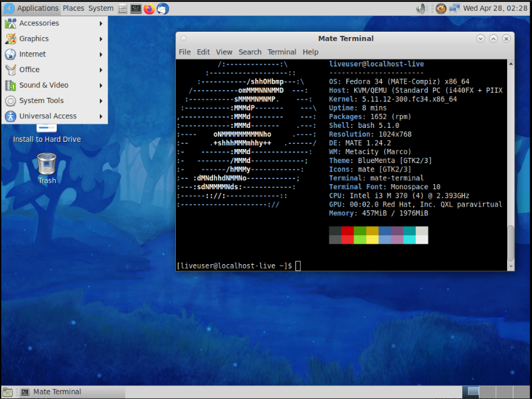The height and width of the screenshot is (399, 532).
Task: Click the network connection tray icon
Action: click(454, 8)
